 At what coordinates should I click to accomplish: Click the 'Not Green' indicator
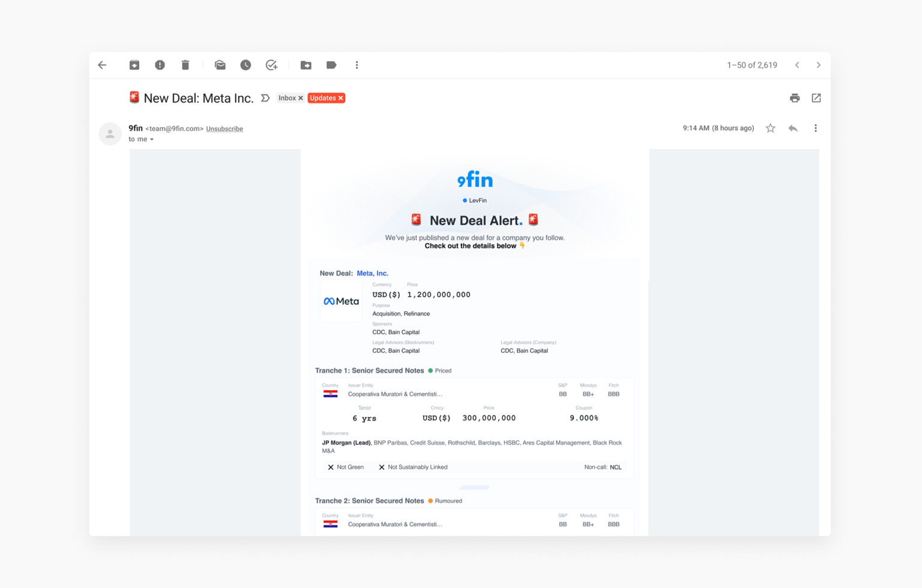pos(346,467)
